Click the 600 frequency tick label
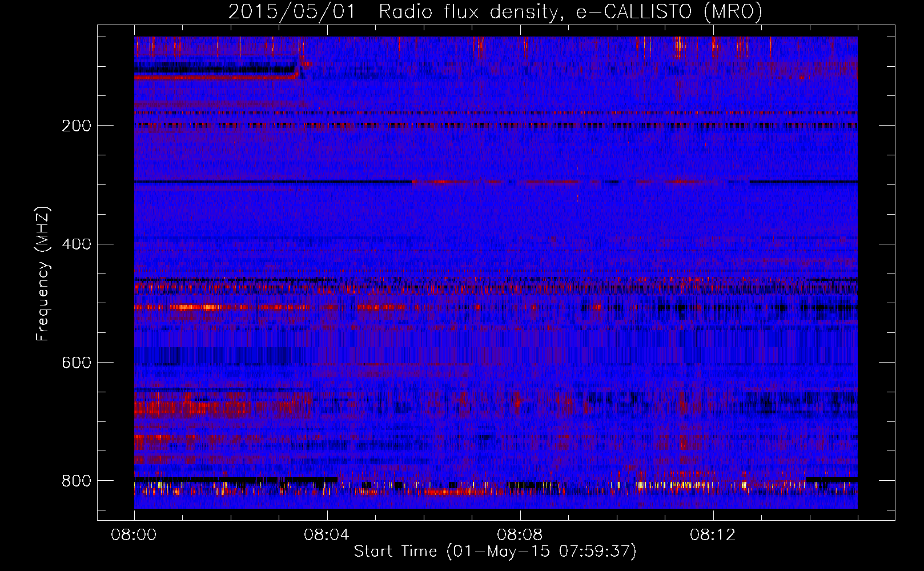The image size is (924, 571). point(77,363)
